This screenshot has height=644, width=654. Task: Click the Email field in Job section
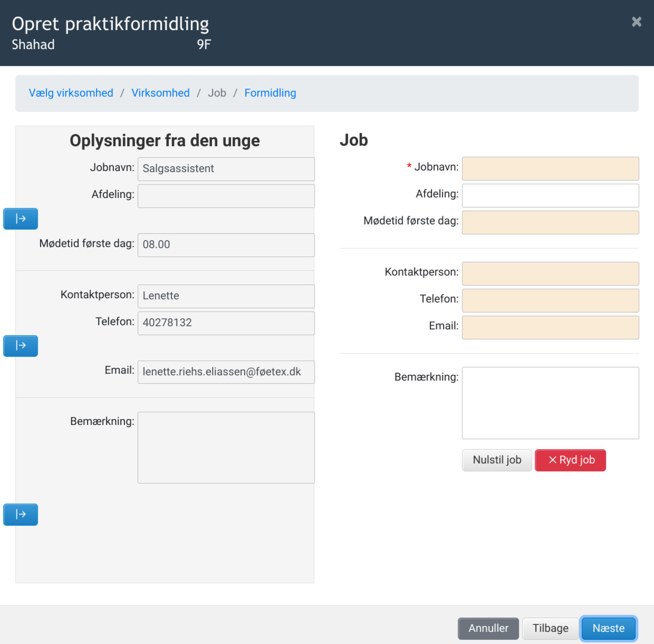(550, 328)
